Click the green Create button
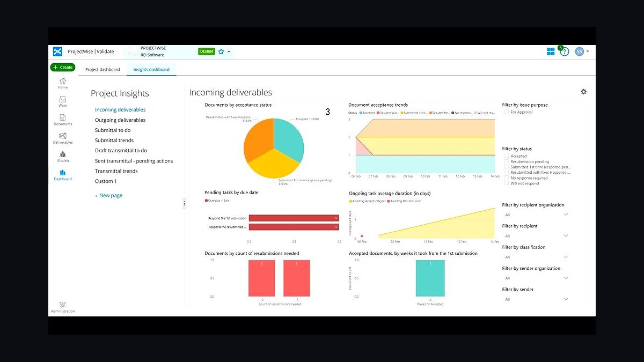The width and height of the screenshot is (644, 362). click(x=63, y=67)
